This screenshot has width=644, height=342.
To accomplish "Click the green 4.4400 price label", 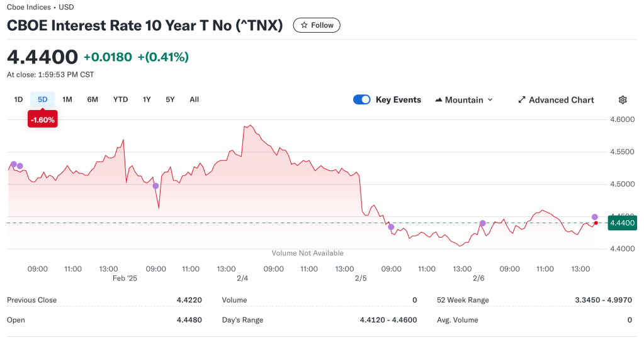I will 623,223.
